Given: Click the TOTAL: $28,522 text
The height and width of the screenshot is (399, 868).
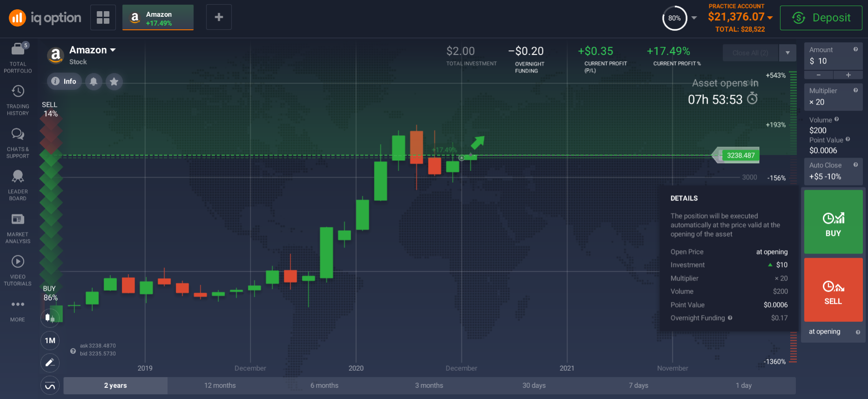Looking at the screenshot, I should (740, 29).
